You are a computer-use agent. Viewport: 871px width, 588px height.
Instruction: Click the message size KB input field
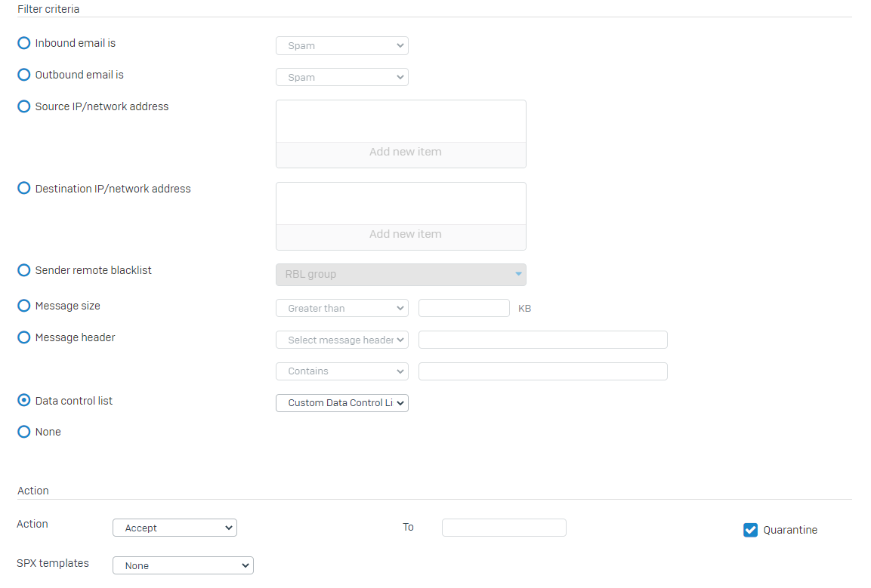[464, 308]
